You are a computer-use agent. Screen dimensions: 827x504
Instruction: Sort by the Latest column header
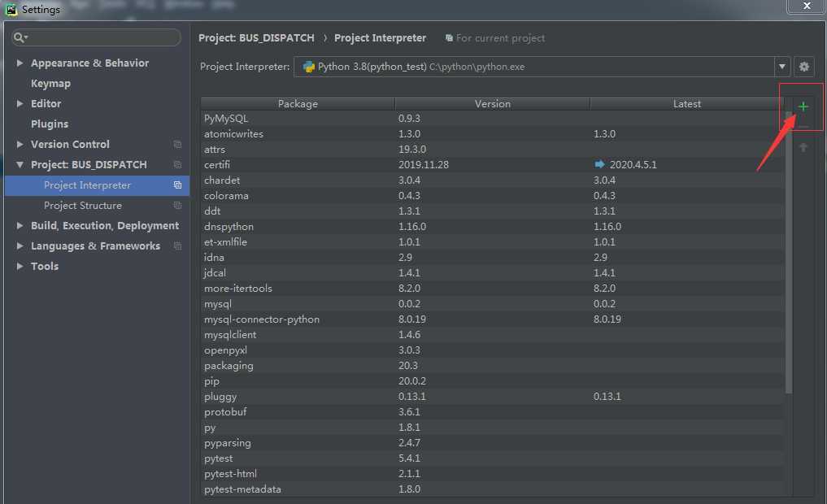pos(686,104)
